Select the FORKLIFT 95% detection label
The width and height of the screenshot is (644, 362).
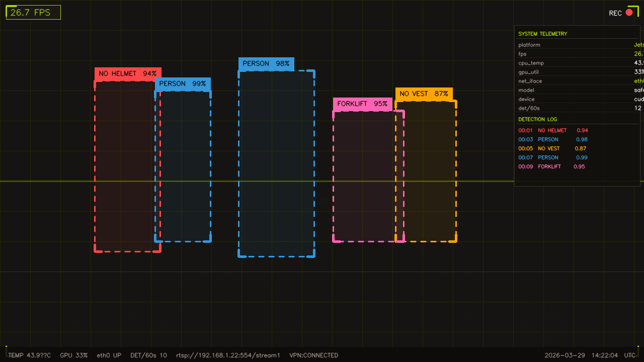363,104
